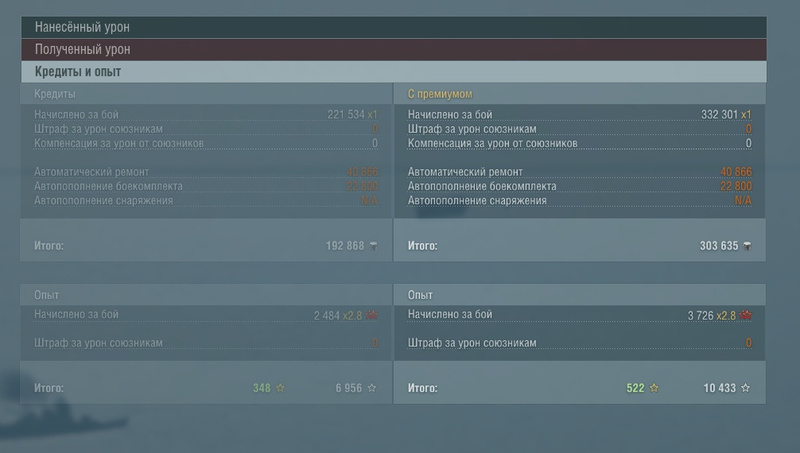Click premium Автоматический ремонт value 40 866
Viewport: 800px width, 453px height.
[x=736, y=172]
